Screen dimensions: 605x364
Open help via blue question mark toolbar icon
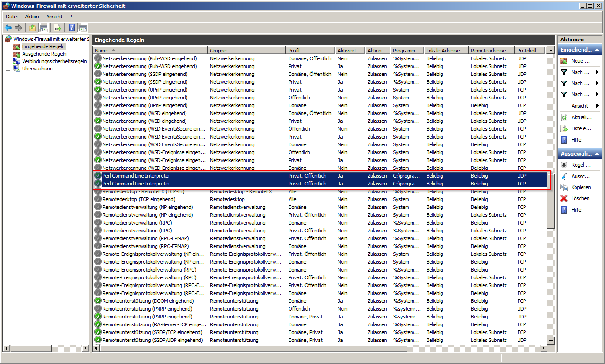tap(72, 28)
